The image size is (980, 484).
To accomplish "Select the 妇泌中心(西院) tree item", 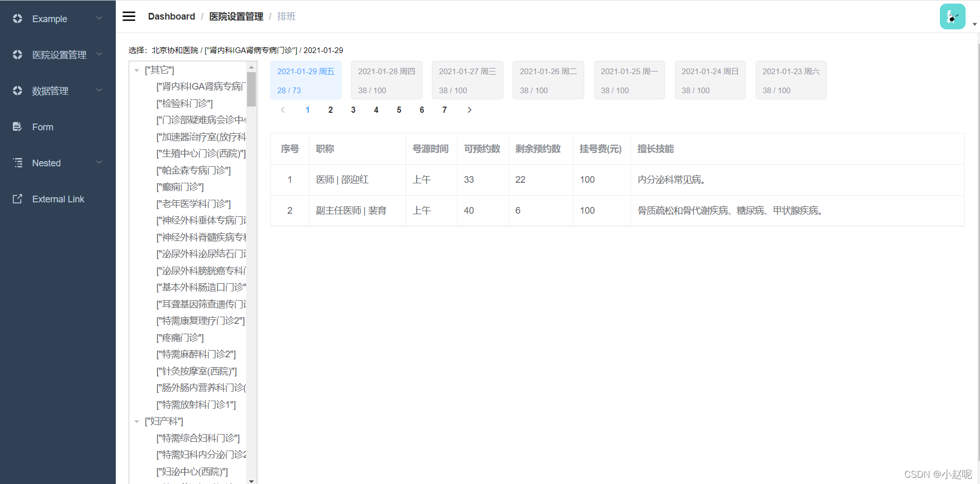I will click(192, 472).
